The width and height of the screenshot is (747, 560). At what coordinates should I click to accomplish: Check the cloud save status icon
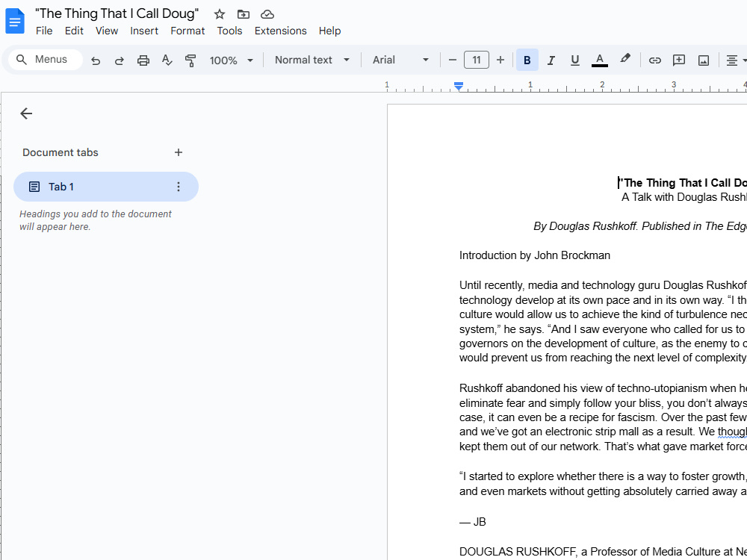tap(267, 14)
